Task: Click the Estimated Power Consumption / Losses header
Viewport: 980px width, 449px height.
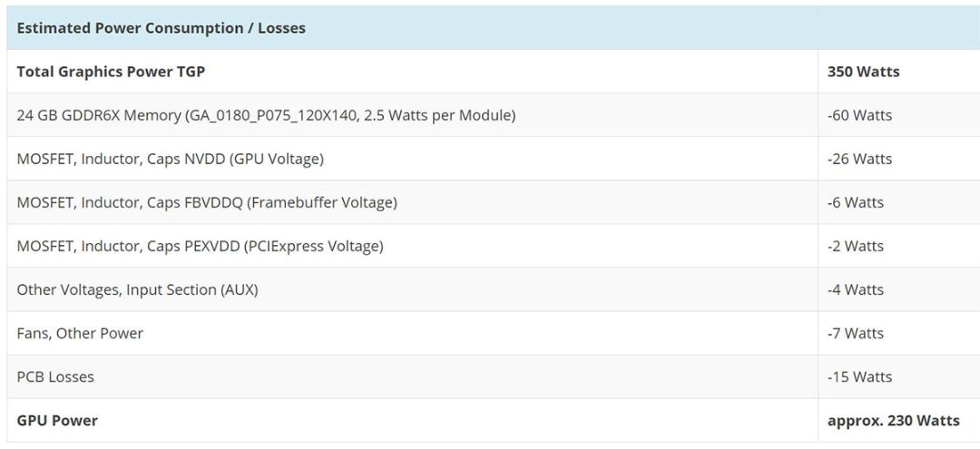Action: [x=161, y=28]
